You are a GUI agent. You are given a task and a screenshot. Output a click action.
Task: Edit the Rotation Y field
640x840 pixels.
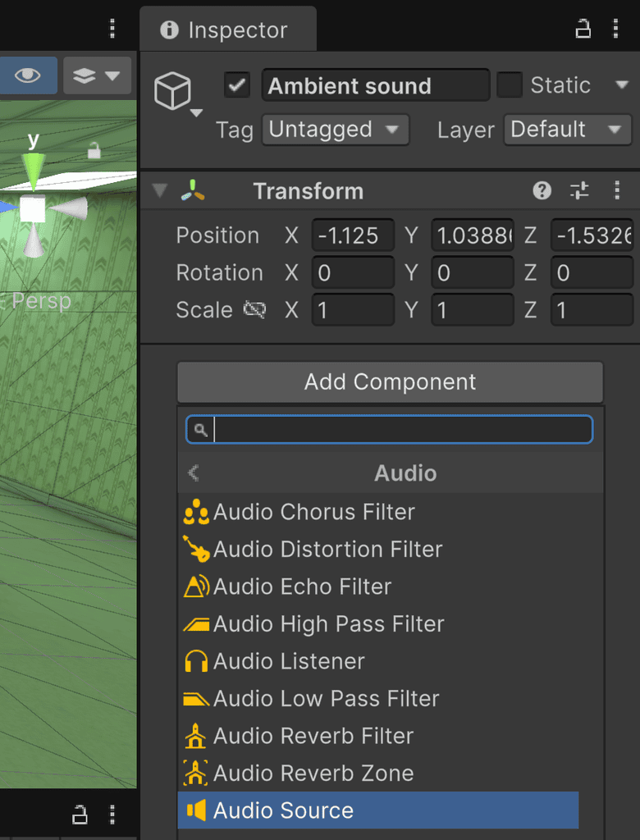click(473, 272)
